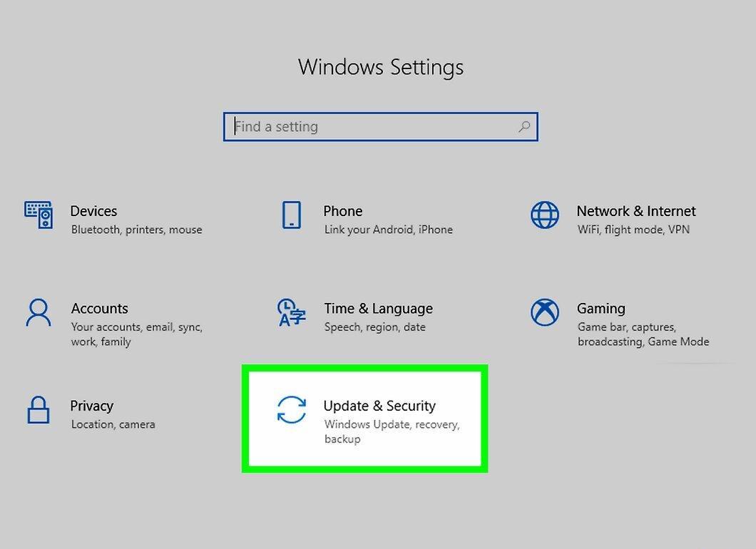Click the Windows Update, recovery, backup description
Screen dimensions: 756x549
click(x=392, y=431)
